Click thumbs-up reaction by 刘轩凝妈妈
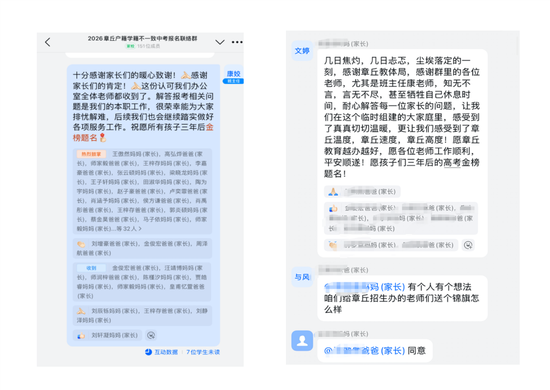Viewport: 550px width, 390px height. tap(107, 335)
